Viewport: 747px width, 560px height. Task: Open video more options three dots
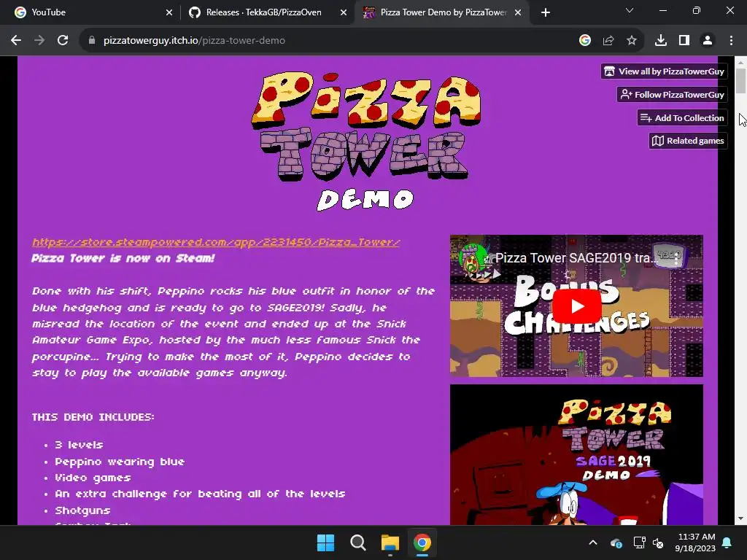click(676, 257)
